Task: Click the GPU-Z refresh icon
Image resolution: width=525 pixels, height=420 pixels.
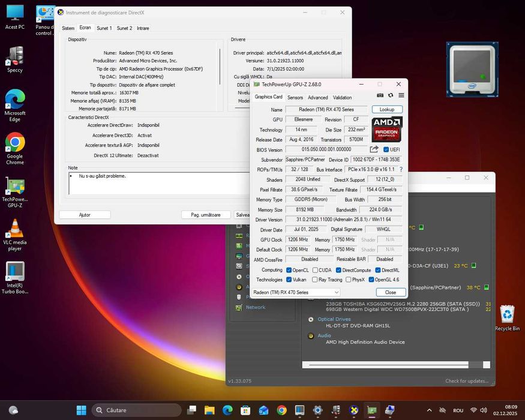Action: 391,95
